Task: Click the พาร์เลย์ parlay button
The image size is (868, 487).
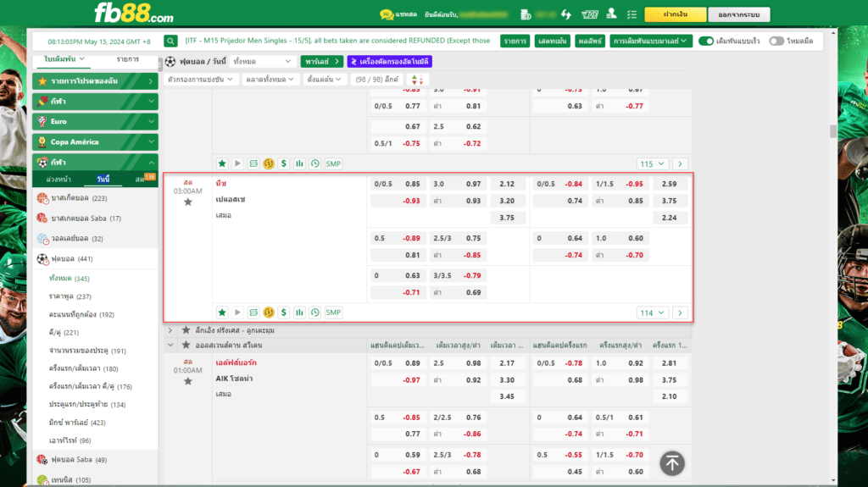Action: (x=321, y=62)
